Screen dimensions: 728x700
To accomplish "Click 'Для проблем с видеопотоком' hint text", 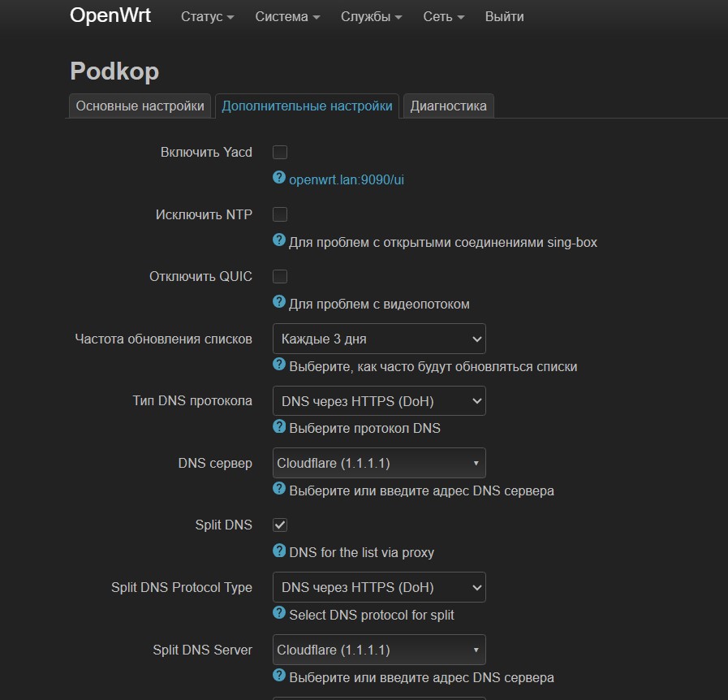I will pyautogui.click(x=379, y=305).
